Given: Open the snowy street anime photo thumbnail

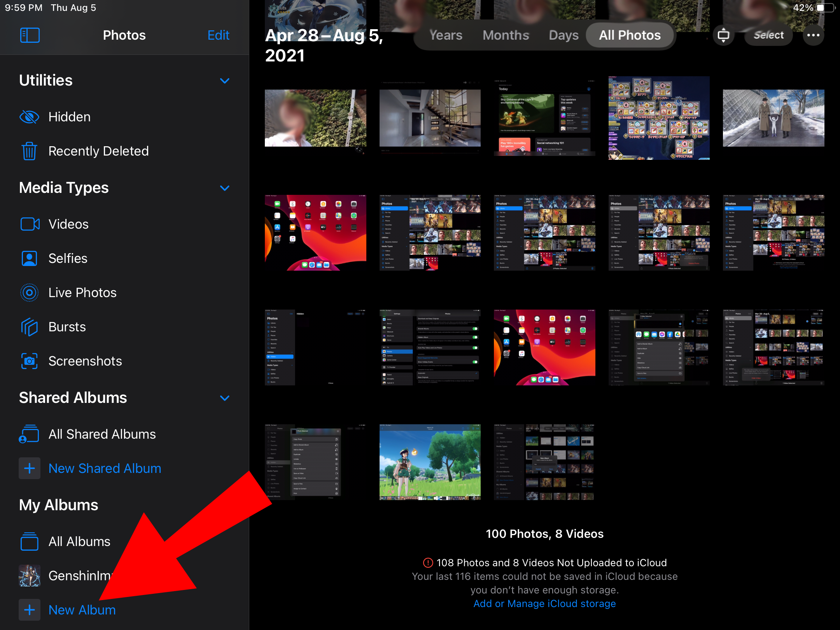Looking at the screenshot, I should 773,118.
